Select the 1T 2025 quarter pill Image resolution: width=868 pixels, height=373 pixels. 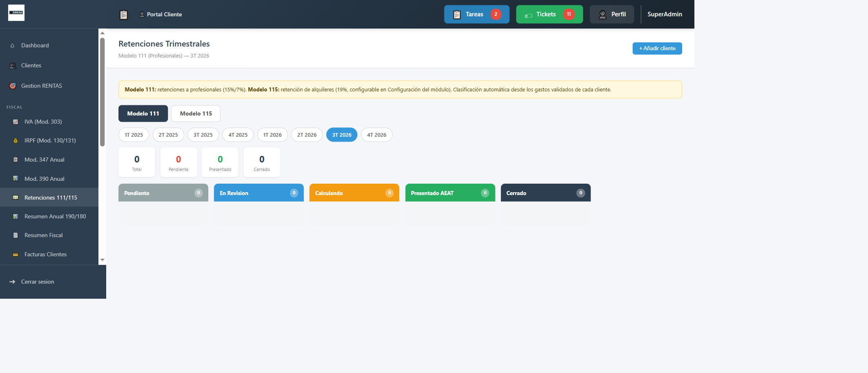pos(134,135)
